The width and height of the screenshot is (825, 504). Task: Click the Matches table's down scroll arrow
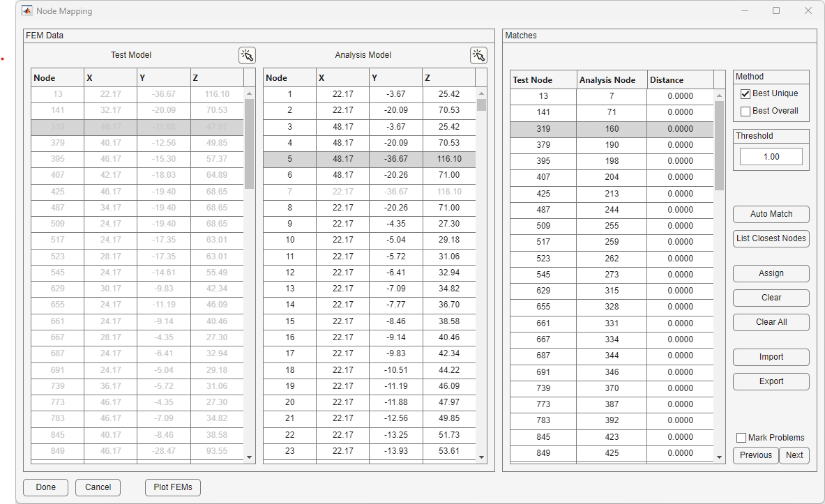[x=719, y=457]
